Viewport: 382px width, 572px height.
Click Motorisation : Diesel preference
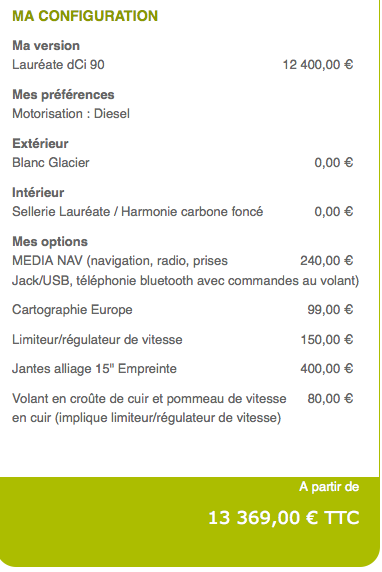(71, 113)
